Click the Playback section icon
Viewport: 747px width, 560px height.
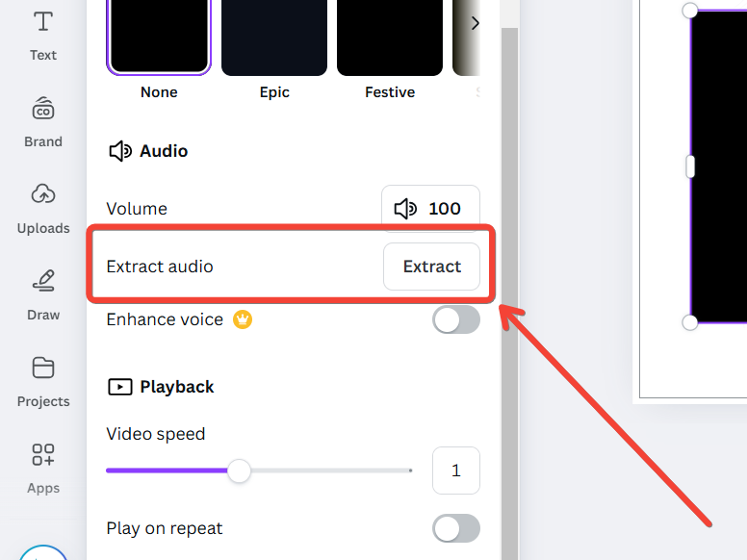pos(119,387)
